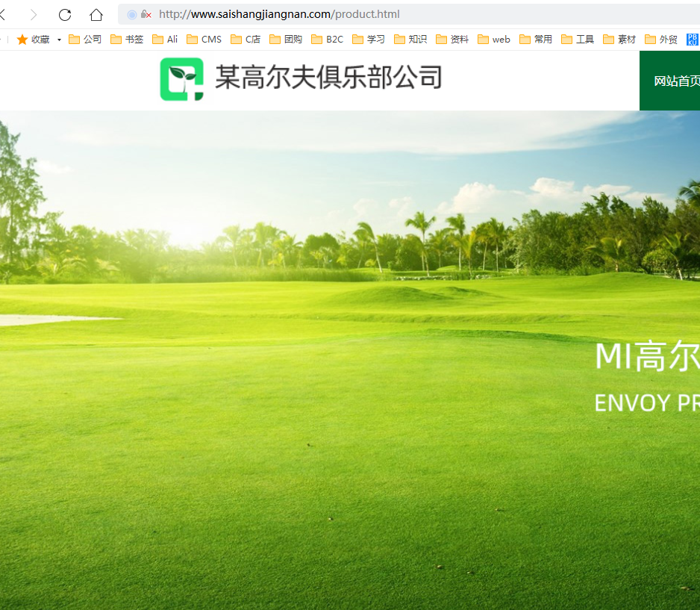
Task: Click the MI高尔 banner headline text
Action: [646, 357]
